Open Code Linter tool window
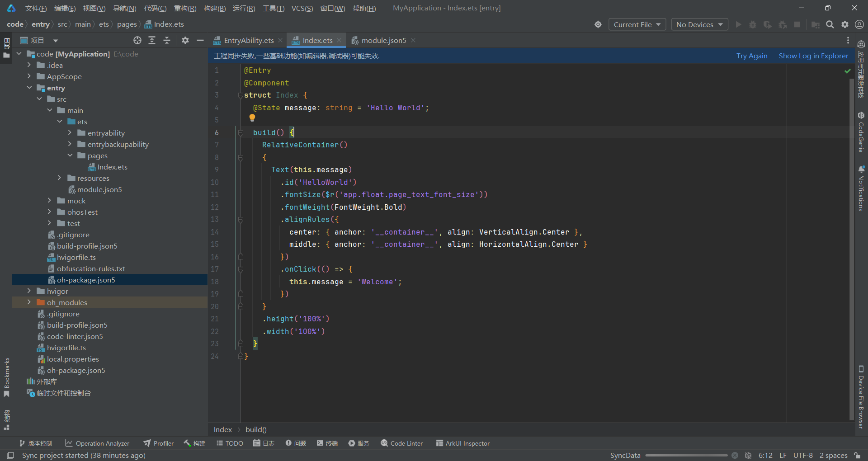Screen dimensions: 868x461 point(402,443)
